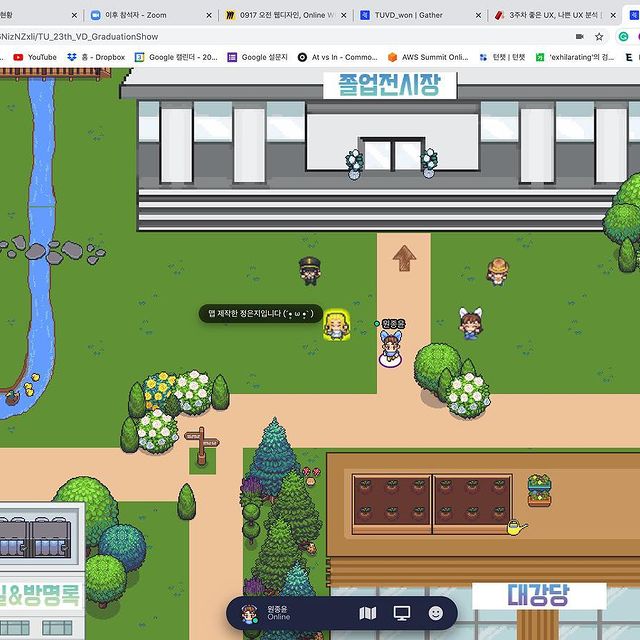
Task: Open the minimap icon in bottom toolbar
Action: (x=367, y=613)
